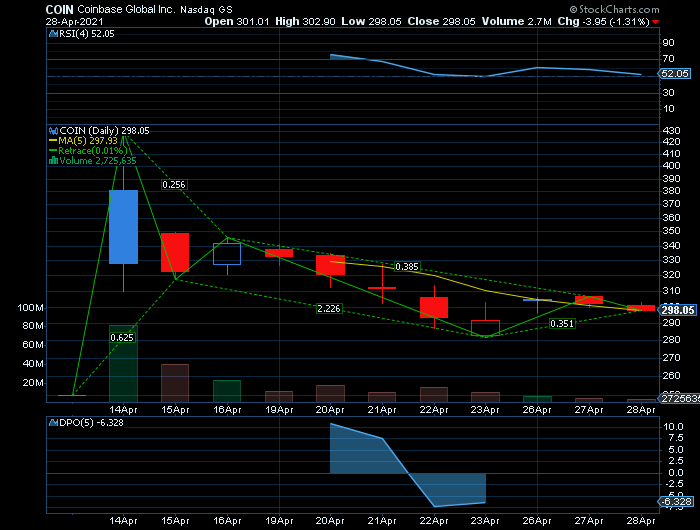Click the 28-Apr-2021 chart date
Screen dimensions: 700x530
[x=75, y=21]
